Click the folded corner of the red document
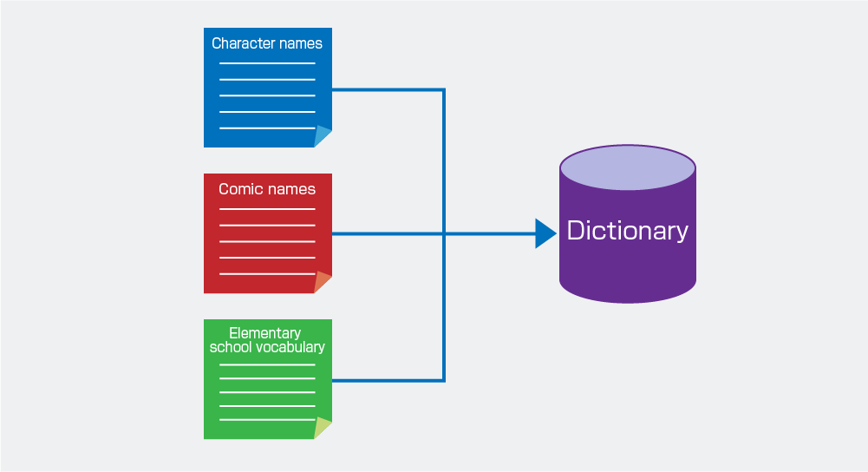 (x=323, y=283)
